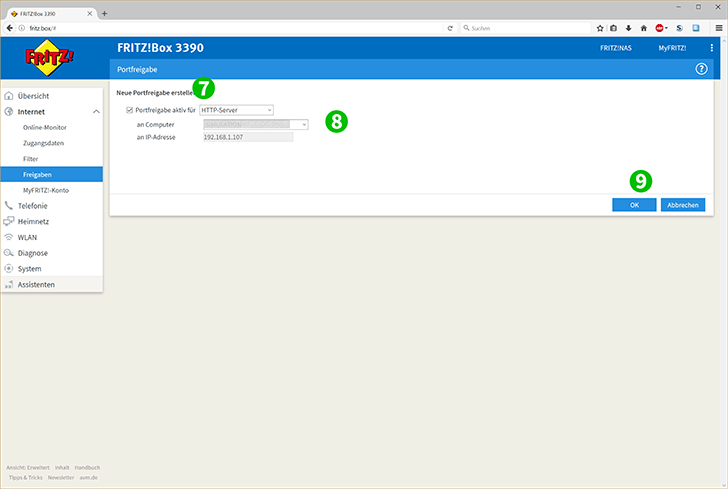Click the site info icon in address bar
The width and height of the screenshot is (728, 489).
click(x=22, y=28)
